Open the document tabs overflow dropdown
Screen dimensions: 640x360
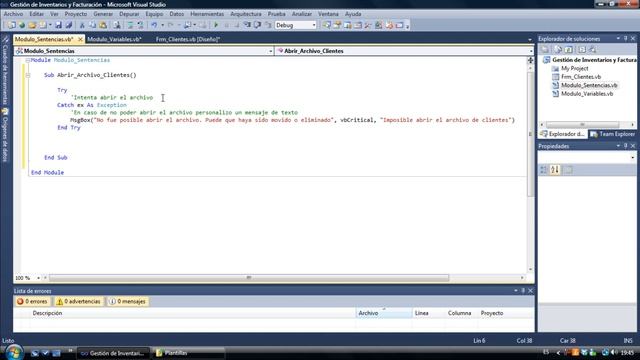pos(530,40)
